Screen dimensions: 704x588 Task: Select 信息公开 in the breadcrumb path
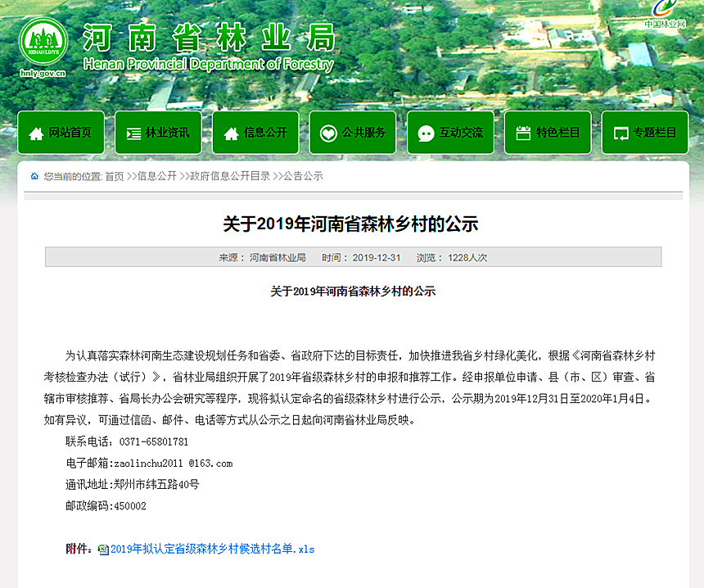click(x=156, y=176)
